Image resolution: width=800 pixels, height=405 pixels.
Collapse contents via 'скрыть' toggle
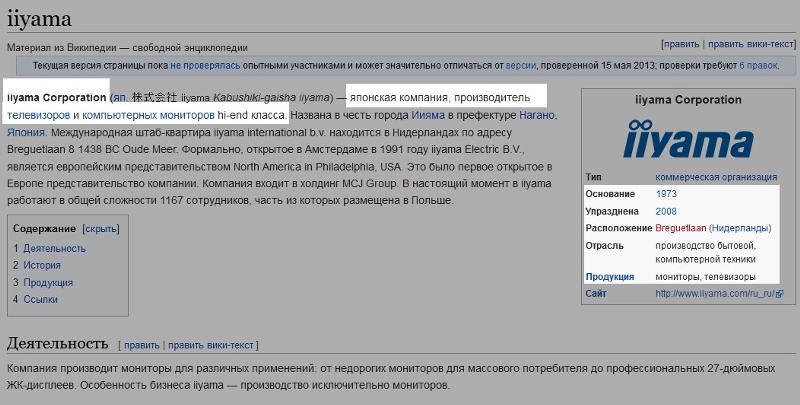pos(101,229)
